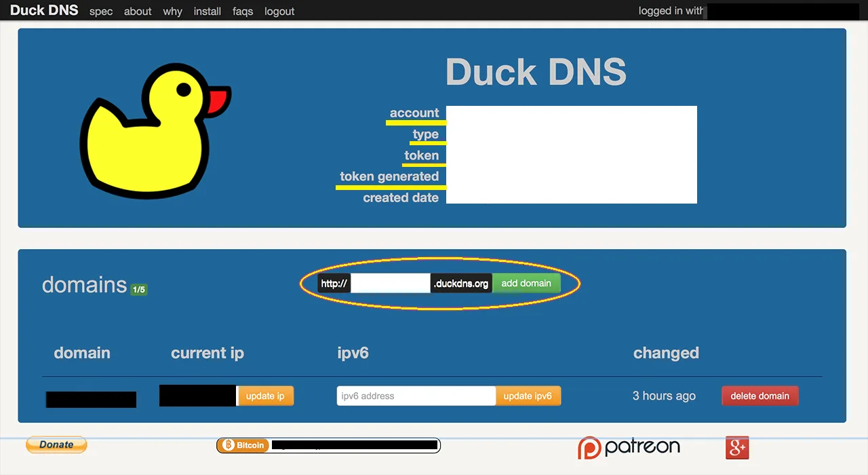Viewport: 868px width, 475px height.
Task: Click the green add domain button
Action: [526, 283]
